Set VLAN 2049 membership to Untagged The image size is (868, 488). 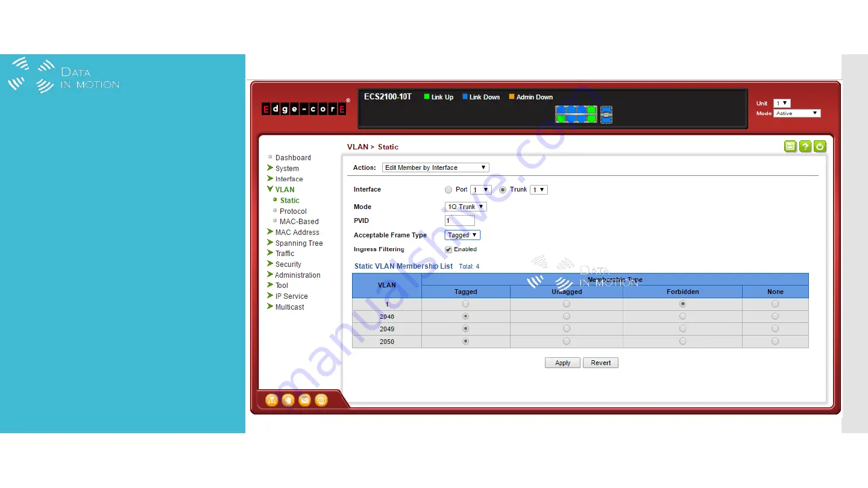pos(567,329)
